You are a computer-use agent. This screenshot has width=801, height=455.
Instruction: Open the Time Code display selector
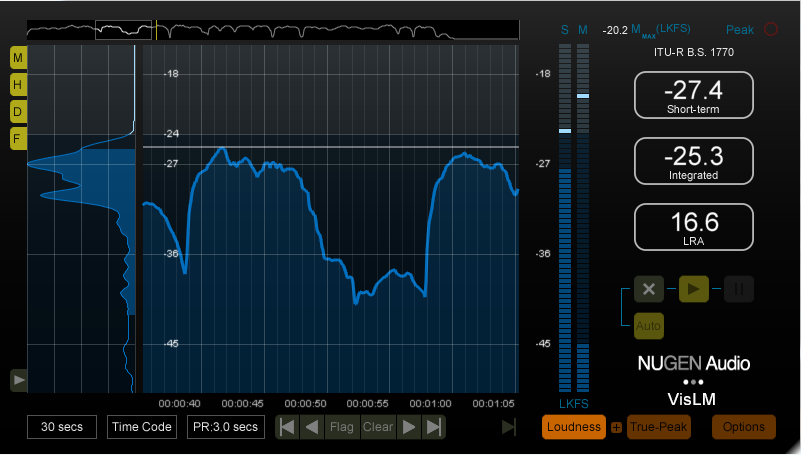point(142,427)
